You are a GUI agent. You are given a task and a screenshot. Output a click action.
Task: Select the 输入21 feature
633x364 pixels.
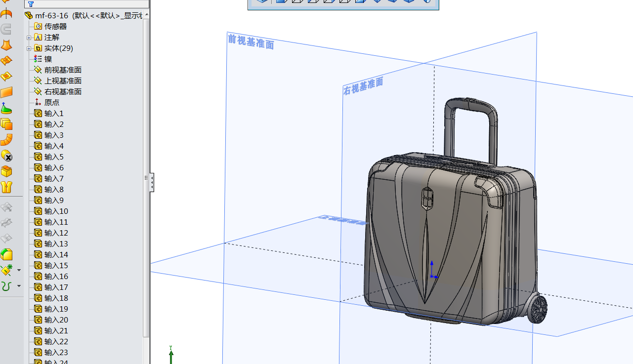(51, 331)
